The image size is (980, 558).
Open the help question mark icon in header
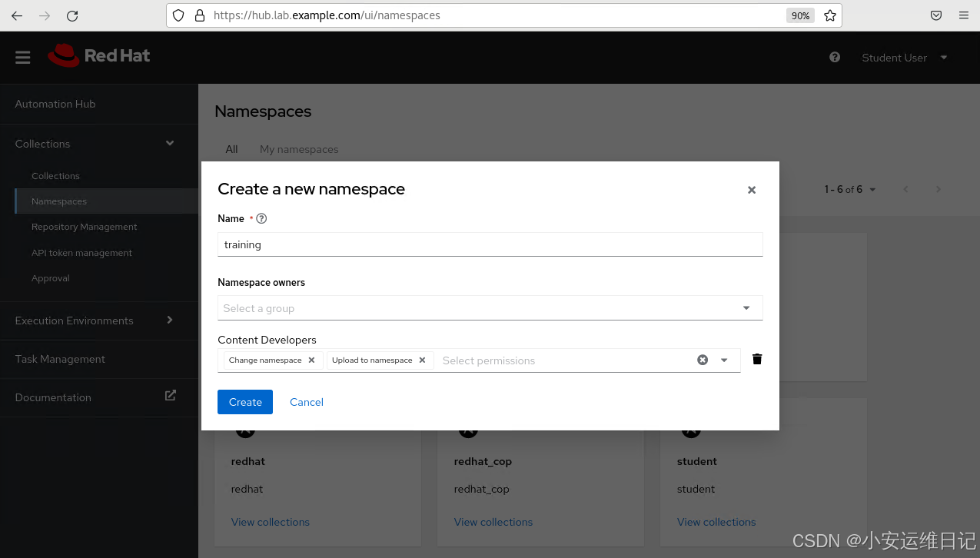[835, 57]
